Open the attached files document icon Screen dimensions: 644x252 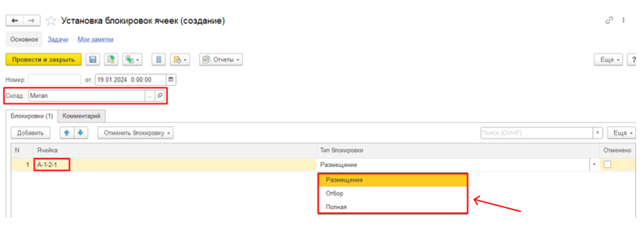coord(158,60)
